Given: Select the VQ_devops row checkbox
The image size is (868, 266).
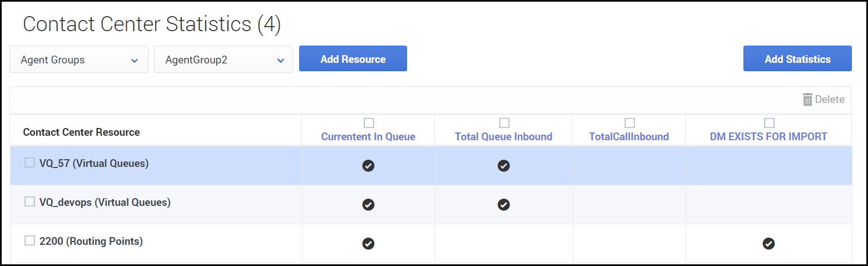Looking at the screenshot, I should 29,201.
